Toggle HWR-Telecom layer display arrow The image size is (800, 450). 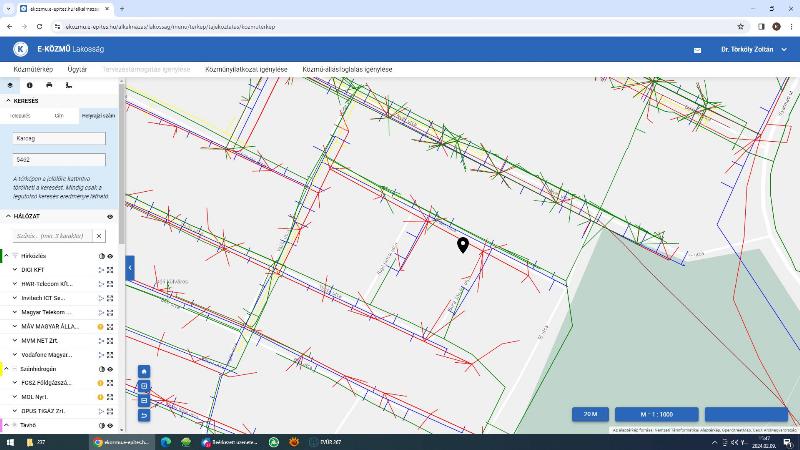[x=101, y=284]
